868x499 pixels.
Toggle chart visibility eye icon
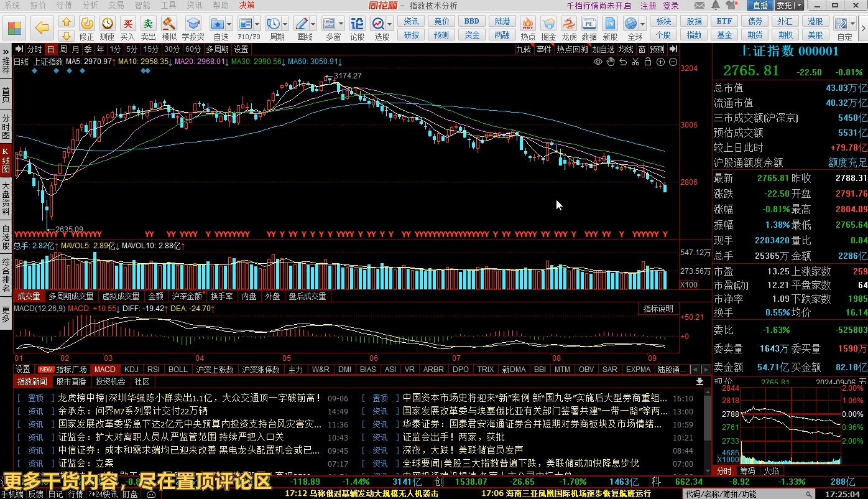pyautogui.click(x=598, y=62)
